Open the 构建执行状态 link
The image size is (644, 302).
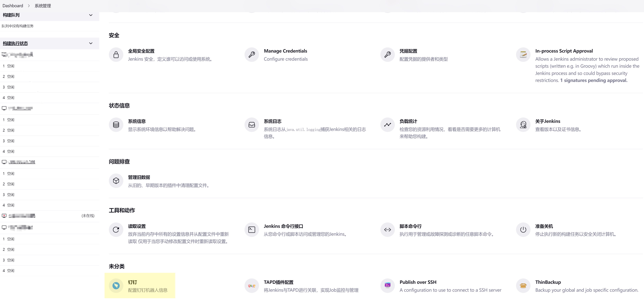tap(15, 43)
